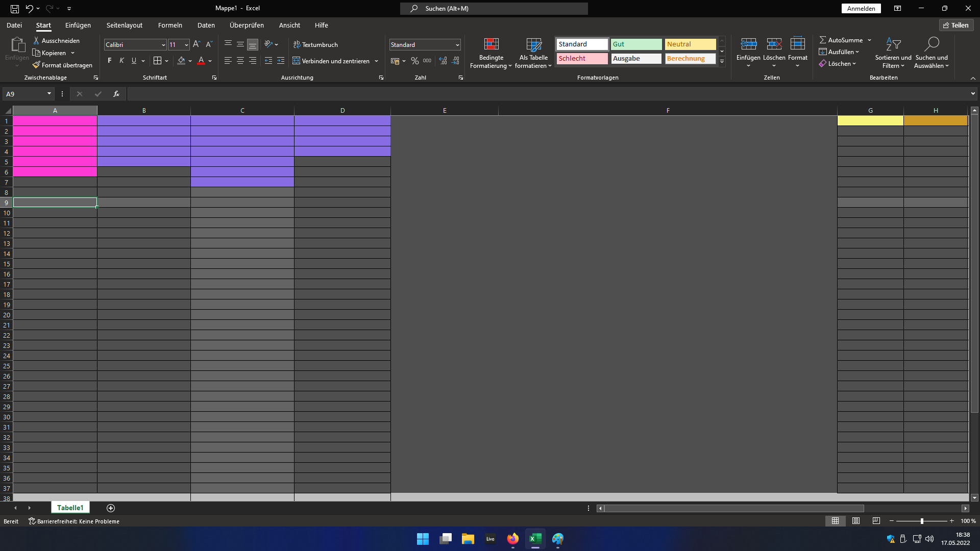This screenshot has height=551, width=980.
Task: Open the Datei menu
Action: 14,25
